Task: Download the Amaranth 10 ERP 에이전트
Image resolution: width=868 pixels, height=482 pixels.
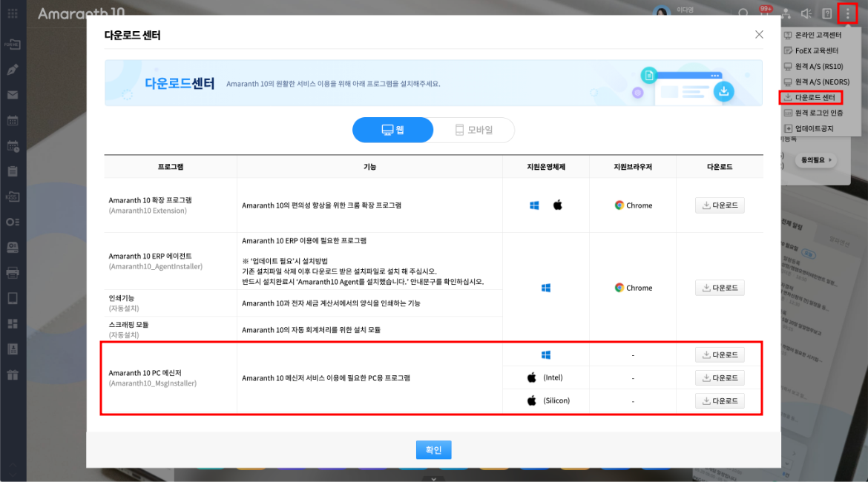Action: click(720, 288)
